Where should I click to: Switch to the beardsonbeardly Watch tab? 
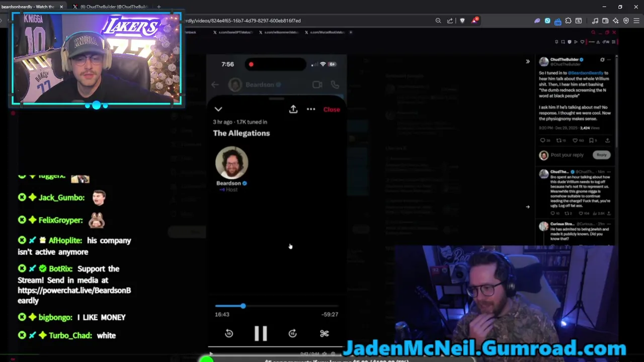[28, 7]
